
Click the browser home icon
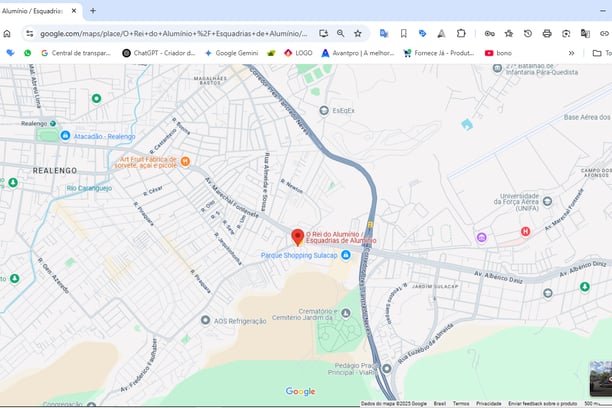(x=7, y=34)
